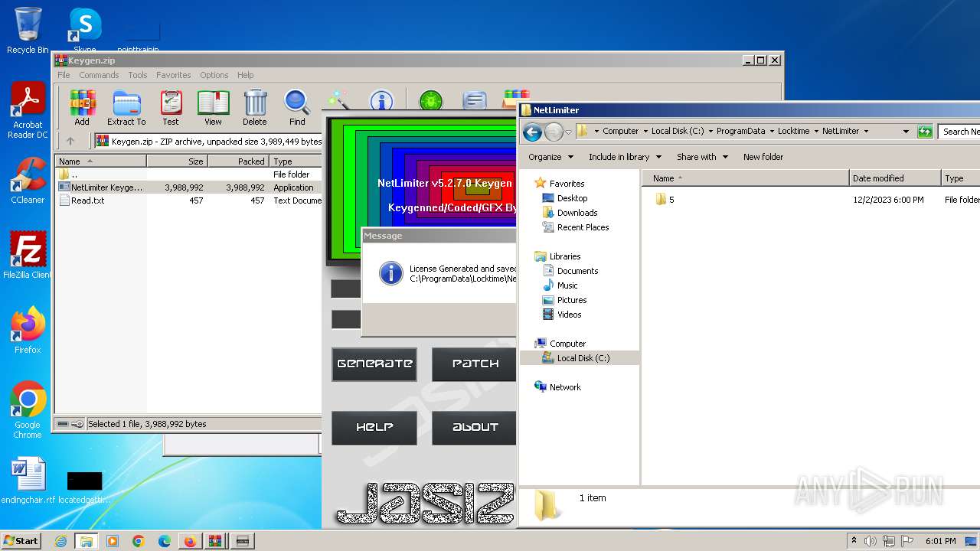
Task: Click Extract To in WinRAR toolbar
Action: (x=126, y=106)
